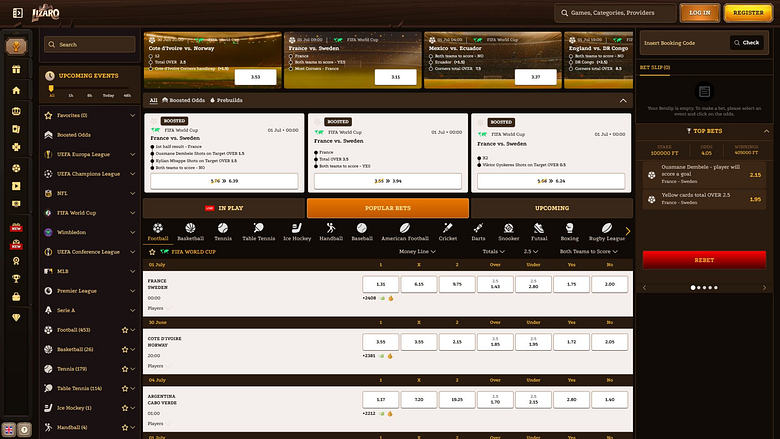The width and height of the screenshot is (780, 439).
Task: Collapse the Top Bets section
Action: click(766, 131)
